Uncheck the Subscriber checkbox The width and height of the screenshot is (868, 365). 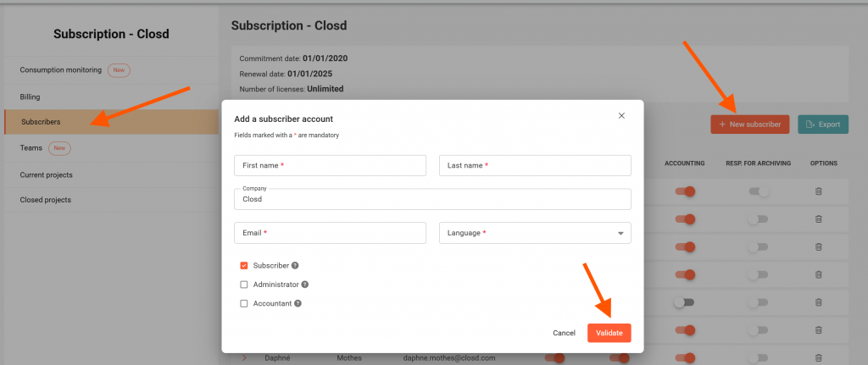(244, 265)
